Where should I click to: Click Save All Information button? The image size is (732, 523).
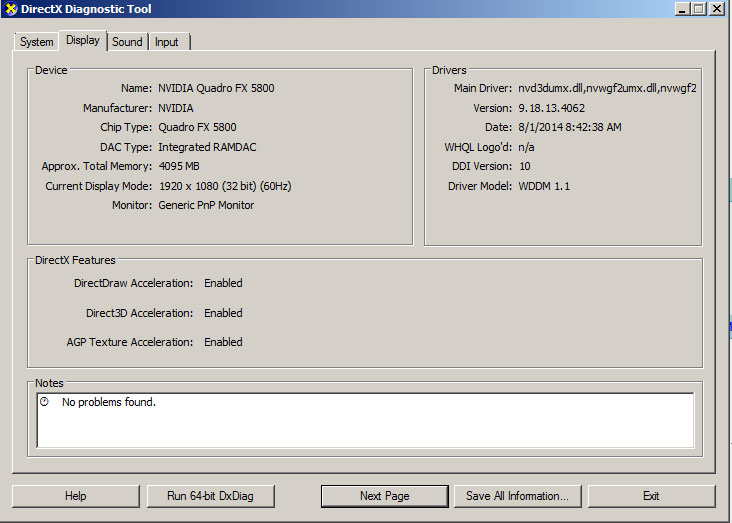tap(517, 496)
